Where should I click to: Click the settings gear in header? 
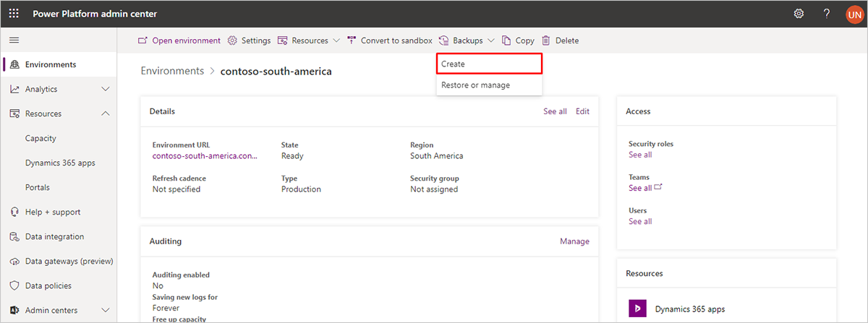click(799, 14)
